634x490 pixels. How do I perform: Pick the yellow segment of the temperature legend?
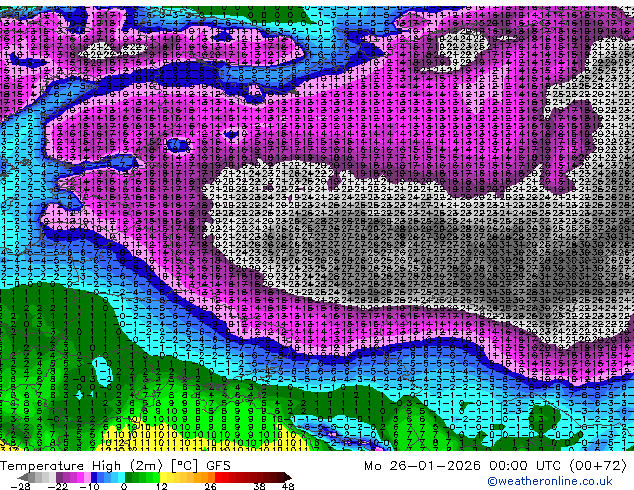click(163, 477)
